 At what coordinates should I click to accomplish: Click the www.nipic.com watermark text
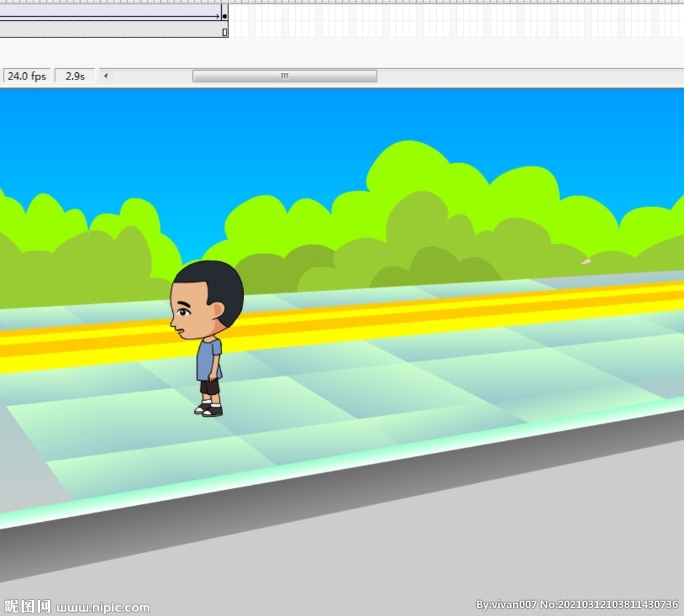point(103,607)
